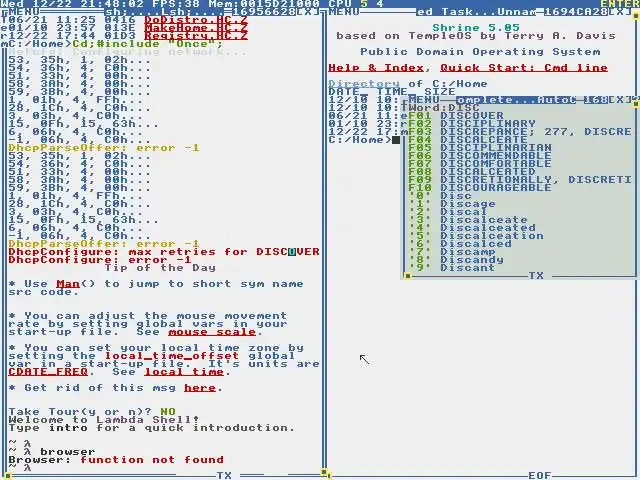The height and width of the screenshot is (480, 640).
Task: Open the CDATE_FREQ link
Action: (x=48, y=372)
